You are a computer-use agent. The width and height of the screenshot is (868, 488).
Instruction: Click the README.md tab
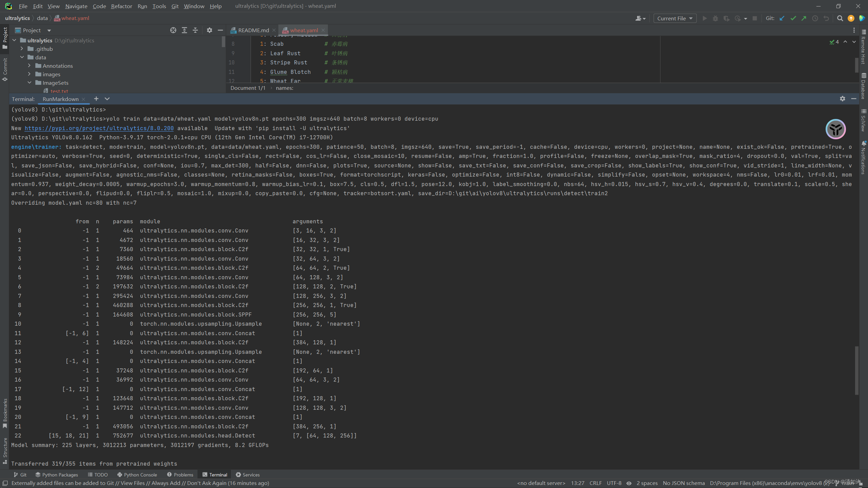[252, 30]
